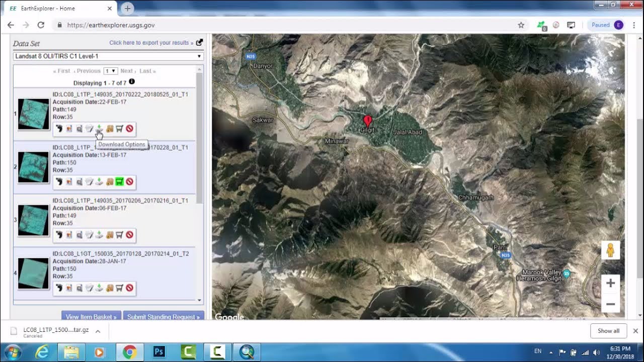Open the Data Set dropdown Landsat 8 OLI/TIRS
Viewport: 644px width, 362px height.
point(109,56)
